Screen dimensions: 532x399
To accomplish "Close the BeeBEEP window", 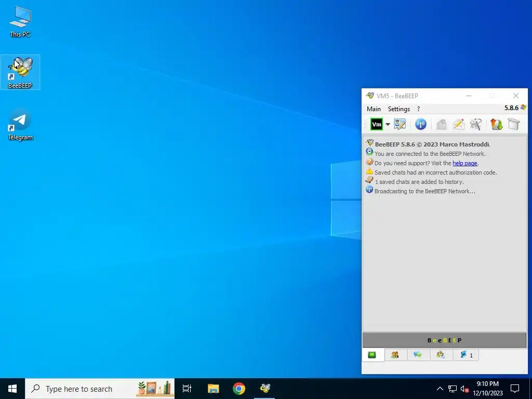I will tap(516, 96).
